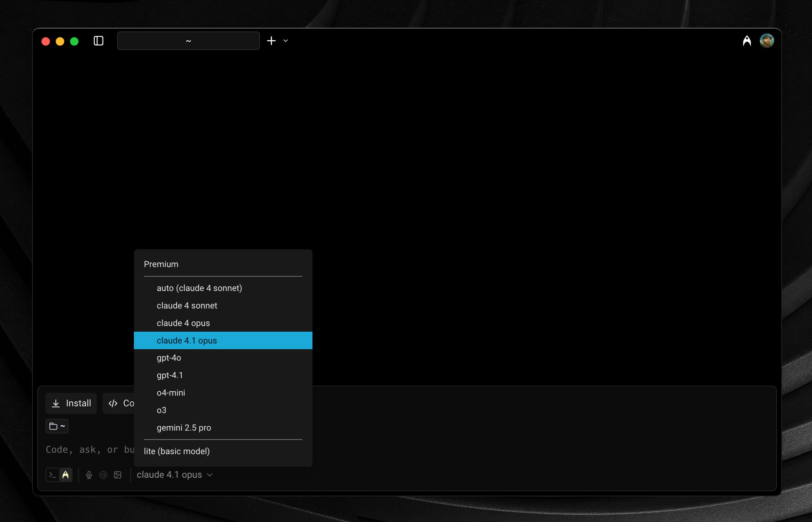Image resolution: width=812 pixels, height=522 pixels.
Task: Open the user profile avatar
Action: [x=767, y=41]
